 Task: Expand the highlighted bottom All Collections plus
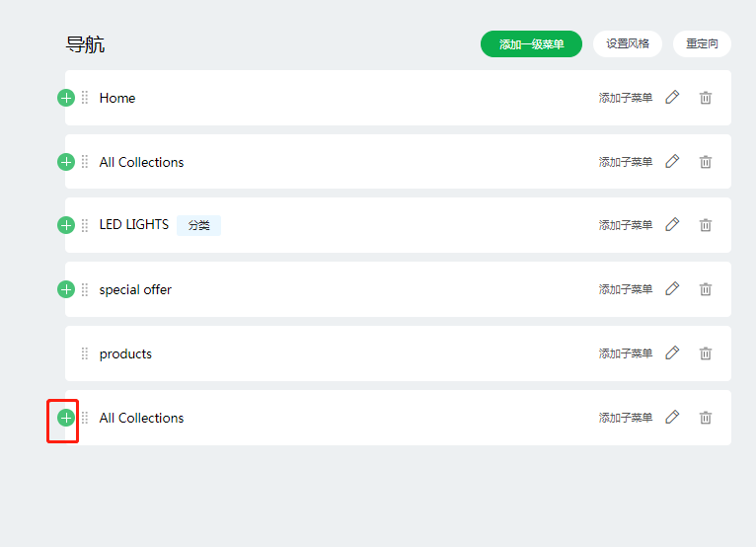[x=66, y=418]
